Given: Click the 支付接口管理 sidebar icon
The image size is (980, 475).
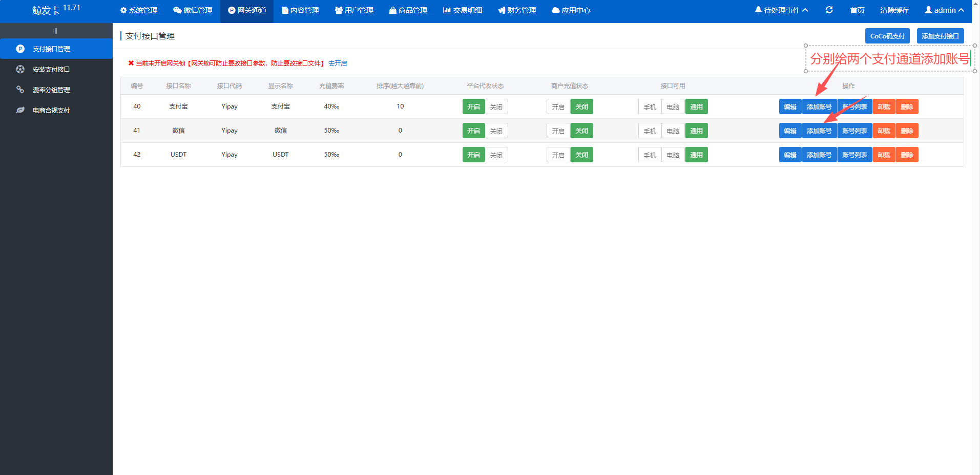Looking at the screenshot, I should pyautogui.click(x=20, y=49).
